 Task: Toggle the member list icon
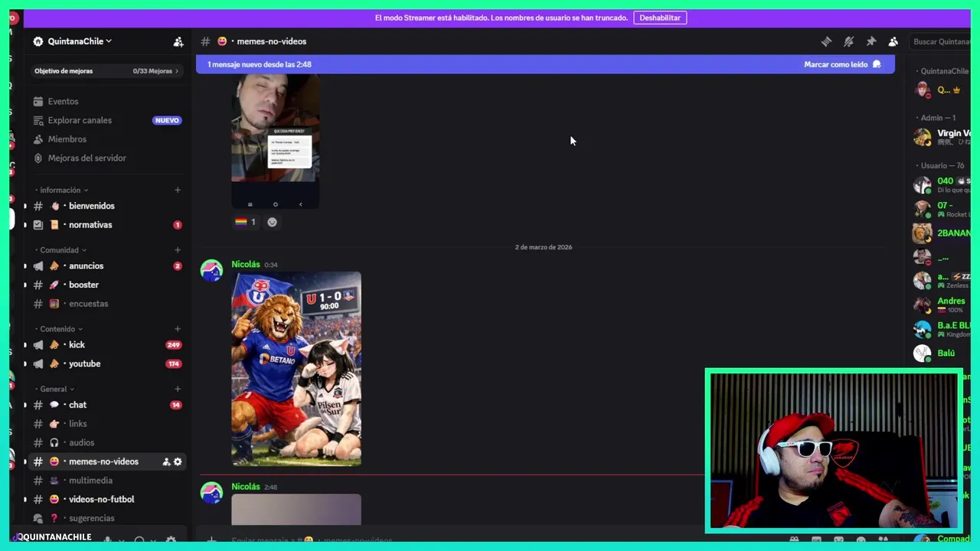(x=893, y=41)
